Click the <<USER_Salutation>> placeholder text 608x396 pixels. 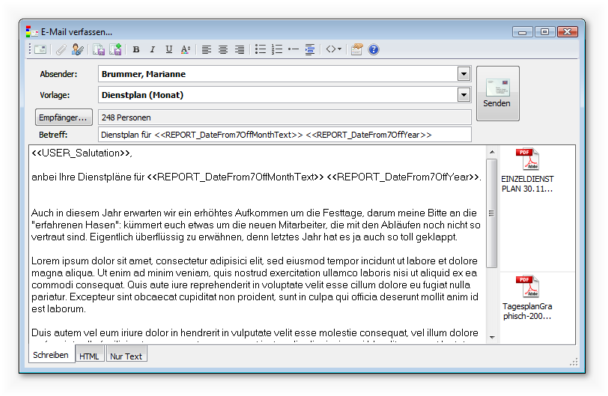coord(82,153)
